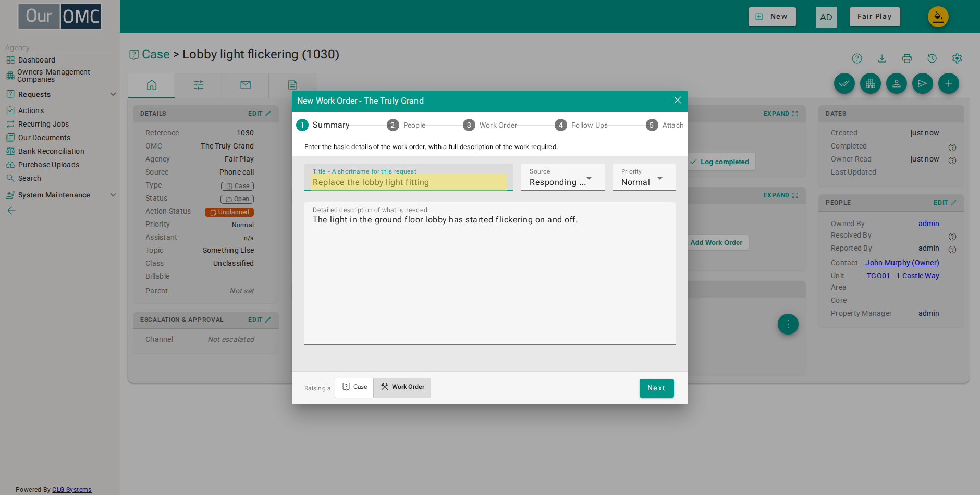The image size is (980, 495).
Task: Open the CLG Systems link
Action: [x=71, y=490]
